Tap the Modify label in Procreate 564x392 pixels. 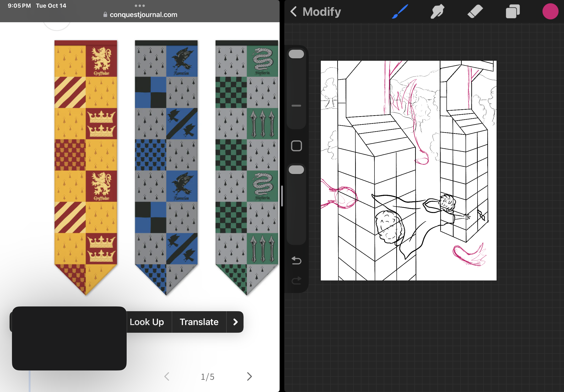pos(322,11)
